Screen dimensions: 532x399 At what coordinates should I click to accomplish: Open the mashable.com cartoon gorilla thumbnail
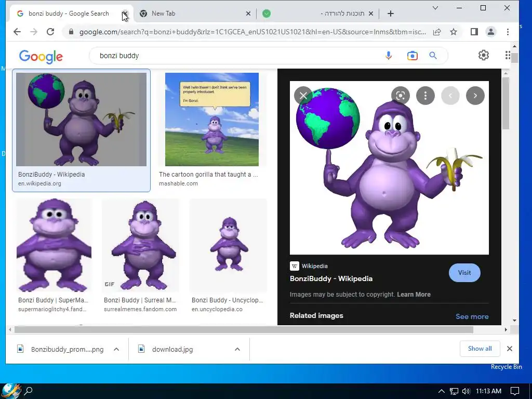point(212,119)
